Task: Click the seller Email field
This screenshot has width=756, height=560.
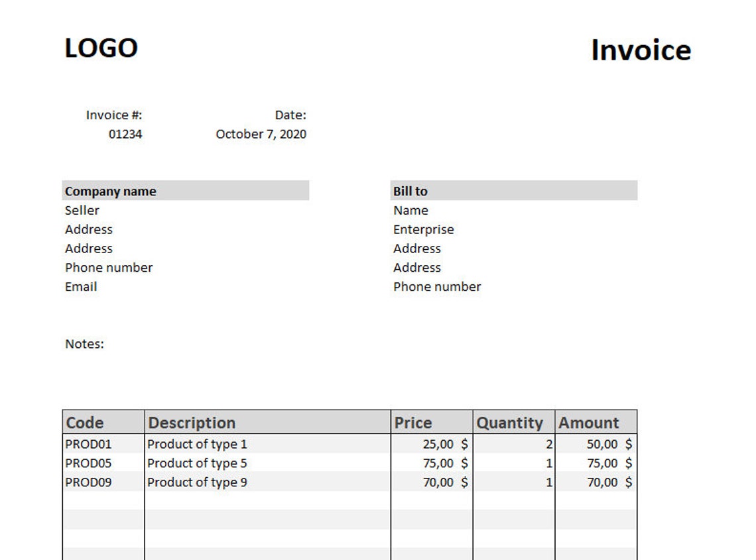Action: (x=80, y=286)
